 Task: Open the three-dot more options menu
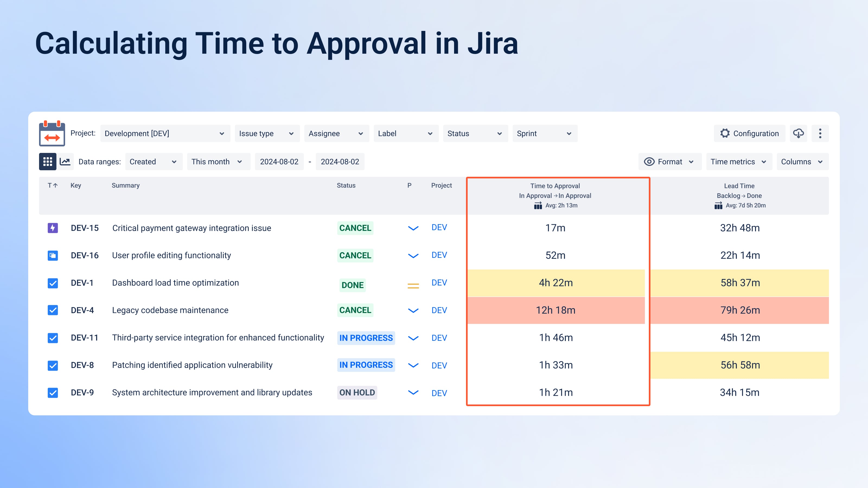click(820, 133)
